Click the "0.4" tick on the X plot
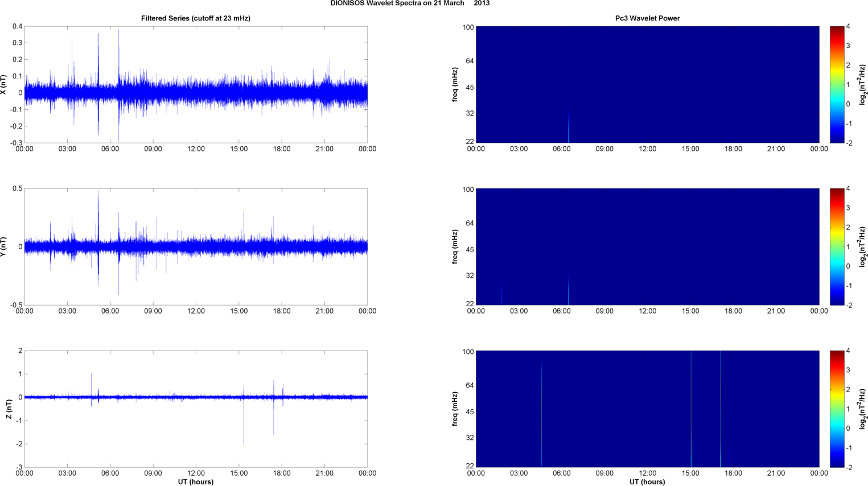This screenshot has width=868, height=486. (x=17, y=27)
